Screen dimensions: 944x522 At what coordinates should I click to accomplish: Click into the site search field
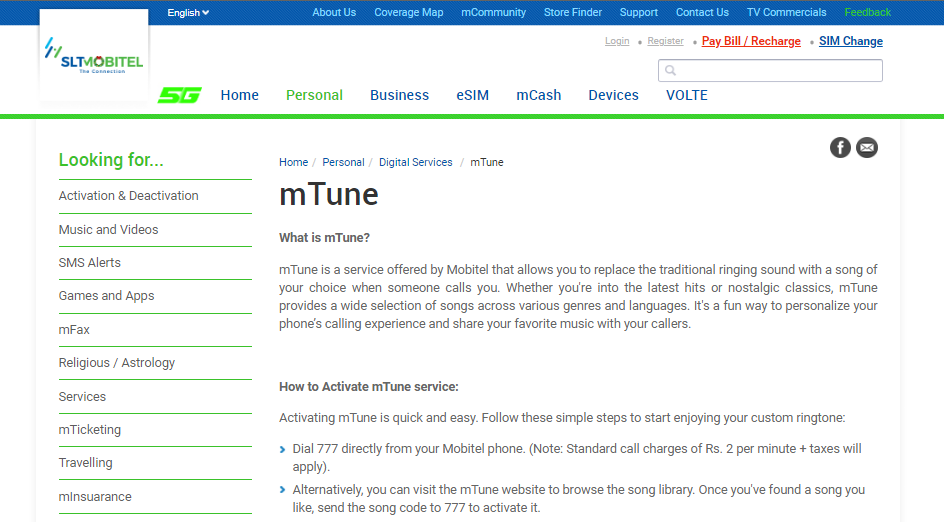(770, 70)
